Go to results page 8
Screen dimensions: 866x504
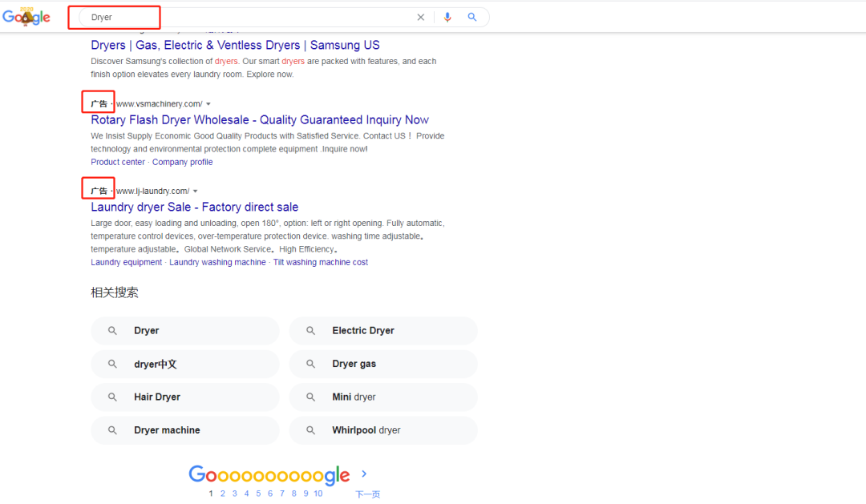293,494
